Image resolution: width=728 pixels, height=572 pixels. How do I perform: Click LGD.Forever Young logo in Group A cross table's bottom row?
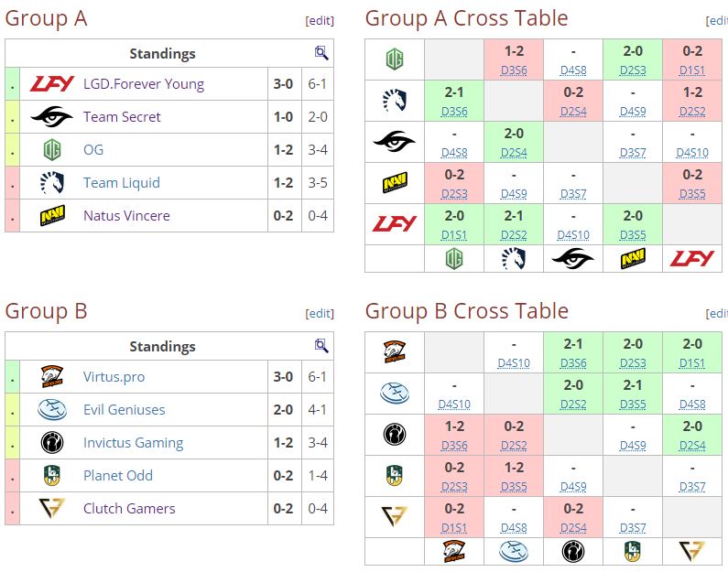[691, 259]
